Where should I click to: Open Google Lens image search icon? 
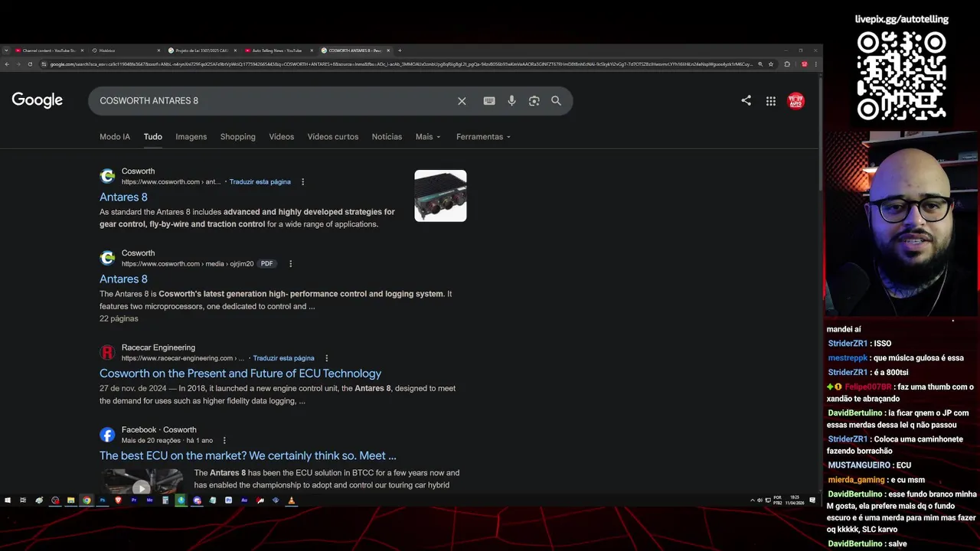534,101
